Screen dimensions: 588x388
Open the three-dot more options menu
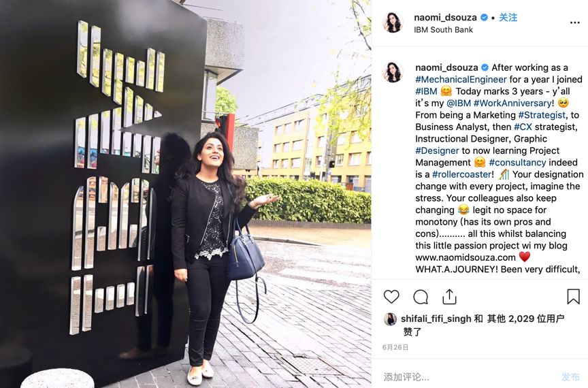pos(574,23)
